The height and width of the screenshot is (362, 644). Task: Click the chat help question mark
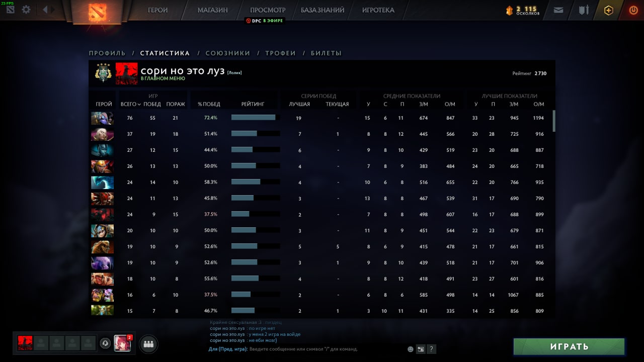(x=431, y=349)
